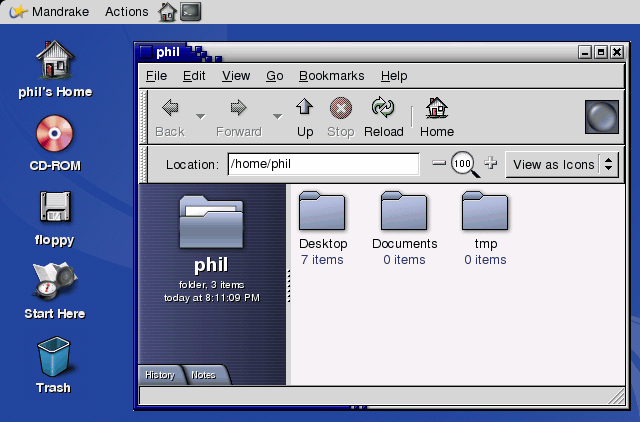Go up one directory with Up button
The width and height of the screenshot is (640, 422).
coord(305,118)
